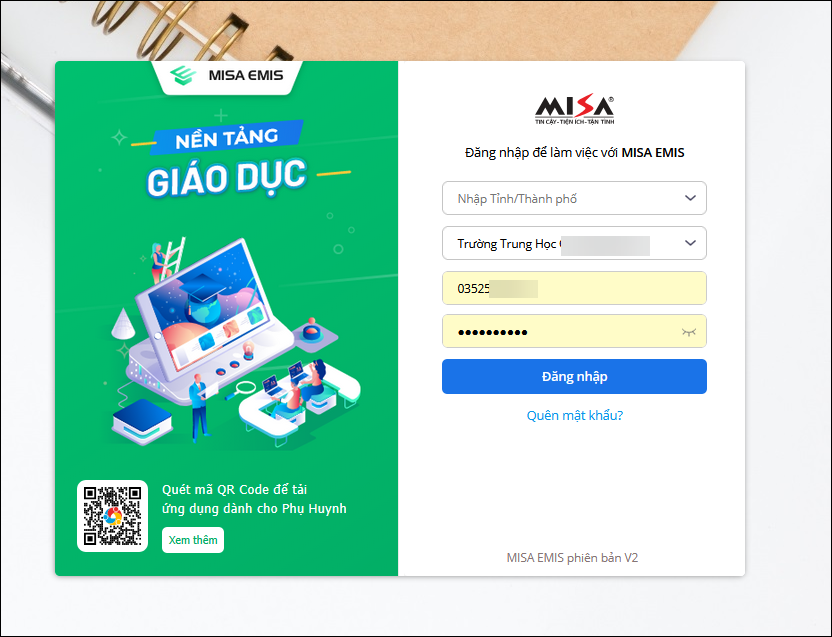The width and height of the screenshot is (832, 637).
Task: Toggle password visibility eye icon
Action: pyautogui.click(x=688, y=332)
